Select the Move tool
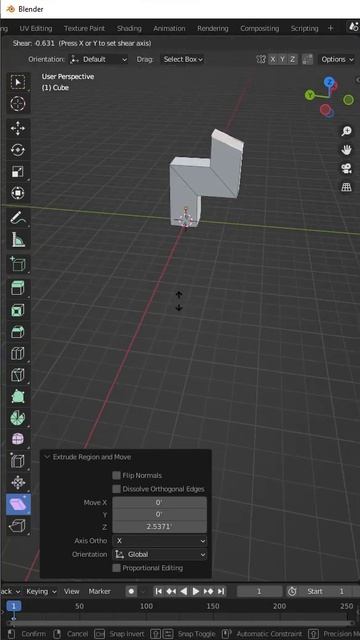 tap(18, 129)
